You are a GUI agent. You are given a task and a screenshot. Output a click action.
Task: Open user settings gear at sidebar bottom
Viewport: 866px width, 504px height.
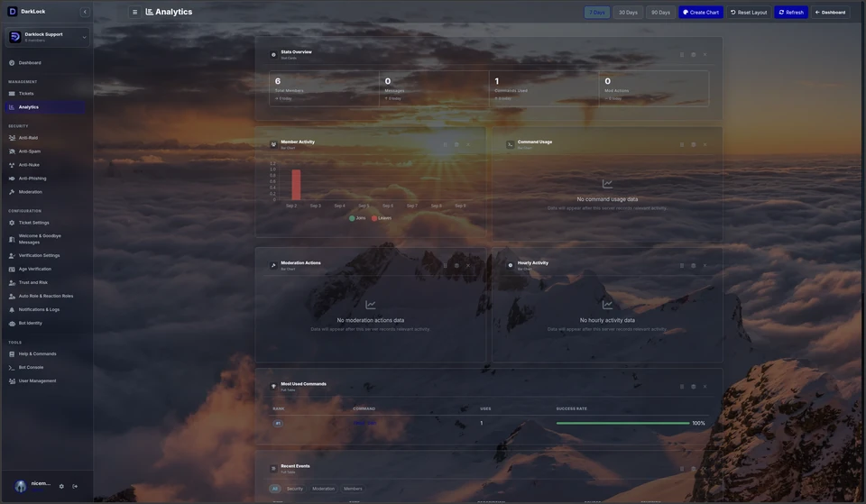pyautogui.click(x=61, y=486)
